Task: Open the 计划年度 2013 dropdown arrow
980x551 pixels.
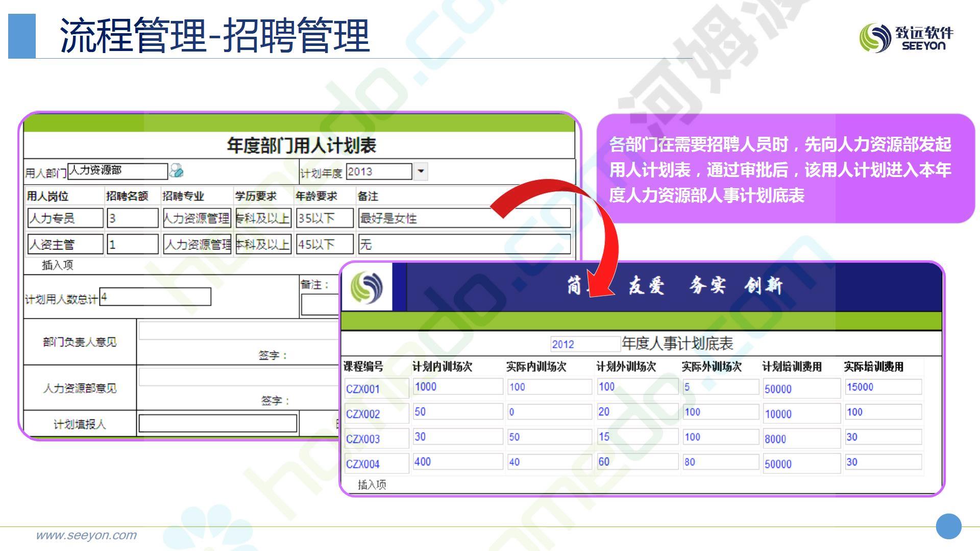Action: 421,171
